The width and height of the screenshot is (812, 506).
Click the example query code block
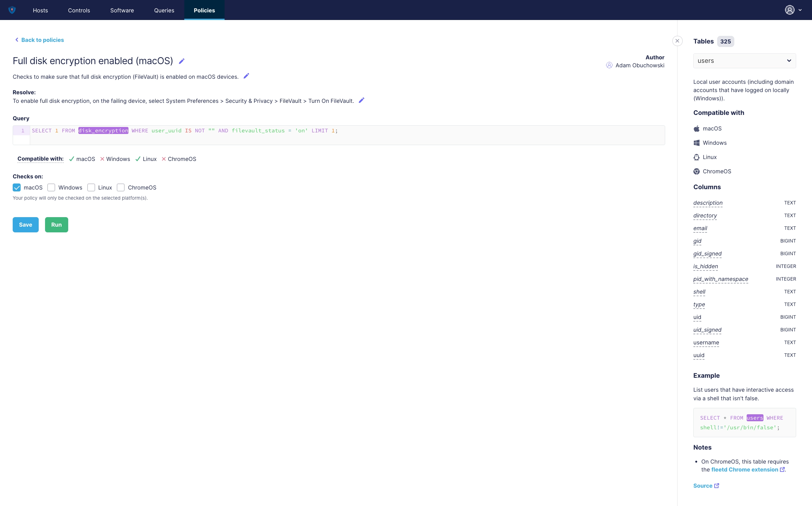coord(744,422)
